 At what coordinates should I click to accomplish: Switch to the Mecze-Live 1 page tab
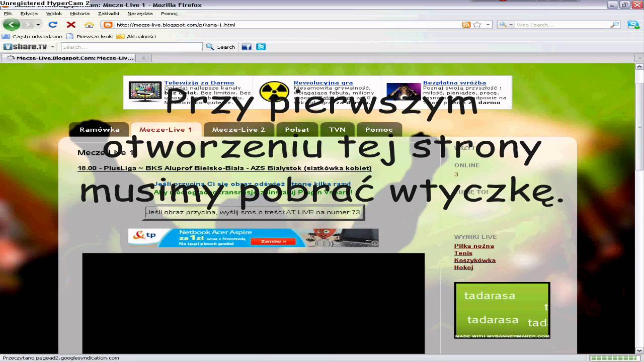click(166, 129)
